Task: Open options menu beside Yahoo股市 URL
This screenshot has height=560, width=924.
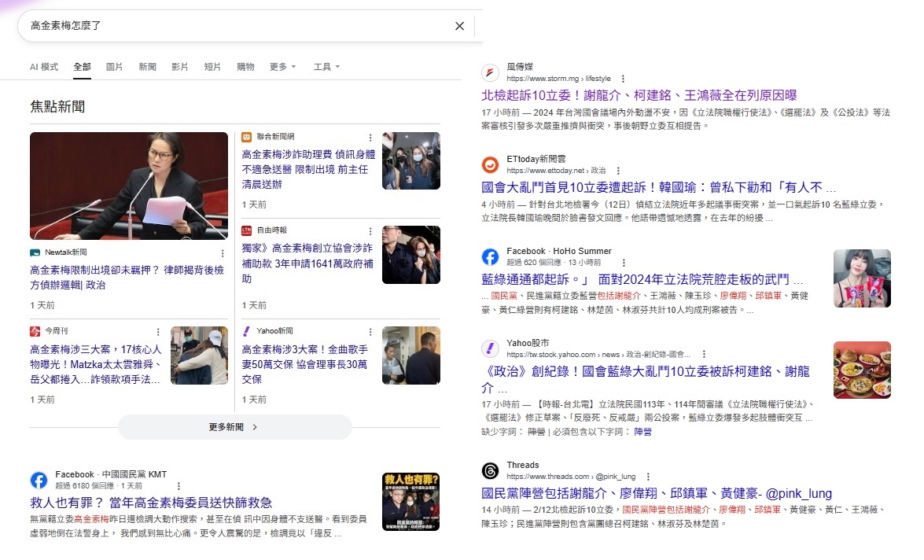Action: pos(704,355)
